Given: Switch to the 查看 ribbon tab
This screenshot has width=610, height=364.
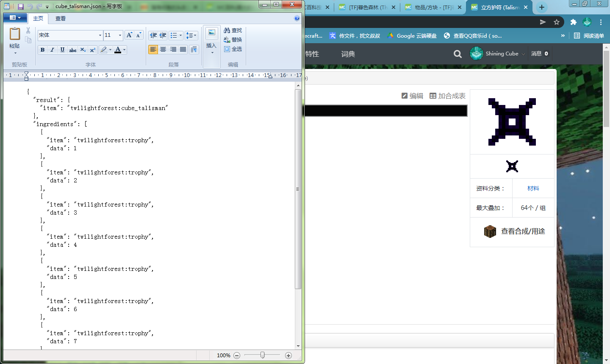Looking at the screenshot, I should [x=61, y=19].
